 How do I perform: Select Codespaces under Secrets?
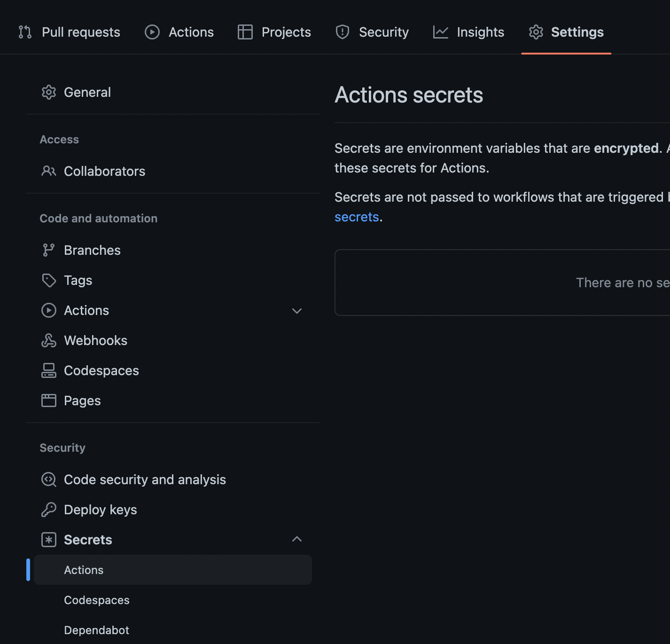173,600
